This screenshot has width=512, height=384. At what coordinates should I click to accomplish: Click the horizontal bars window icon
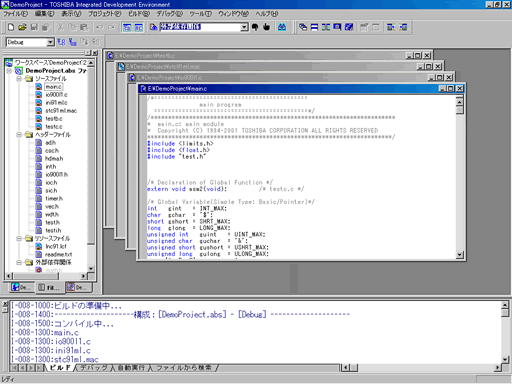click(314, 27)
